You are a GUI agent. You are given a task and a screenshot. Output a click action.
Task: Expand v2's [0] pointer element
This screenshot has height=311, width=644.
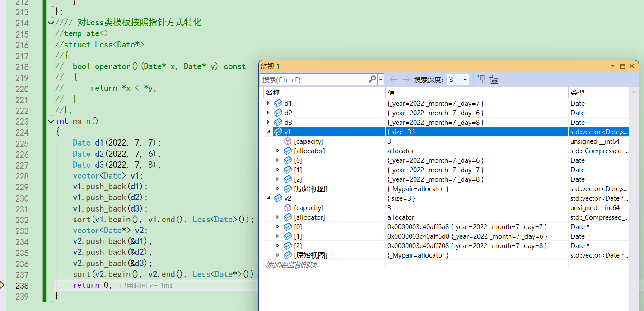point(278,226)
